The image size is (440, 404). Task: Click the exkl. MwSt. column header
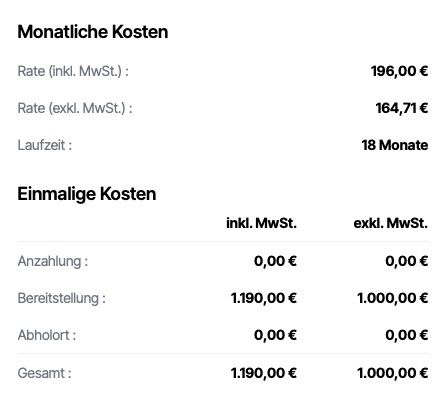click(391, 223)
